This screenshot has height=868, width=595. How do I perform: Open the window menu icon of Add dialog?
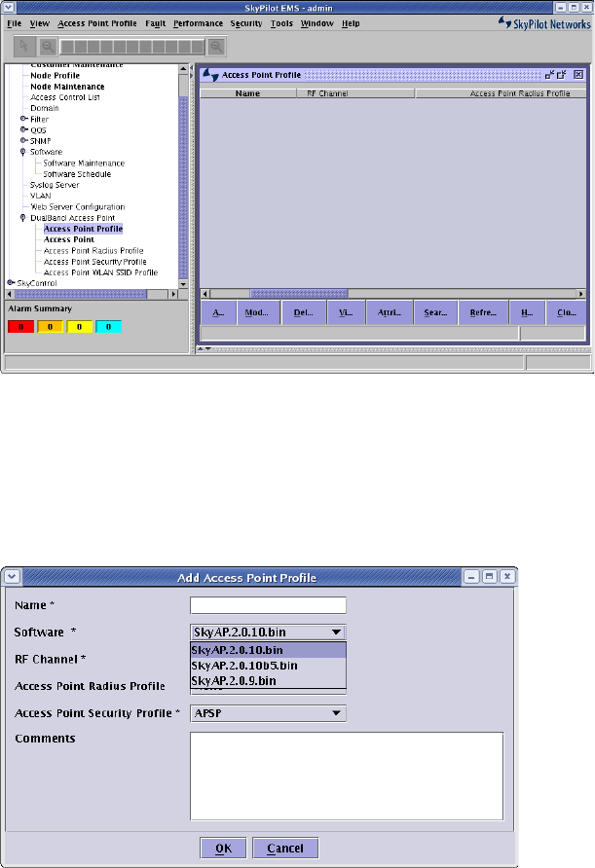point(13,577)
